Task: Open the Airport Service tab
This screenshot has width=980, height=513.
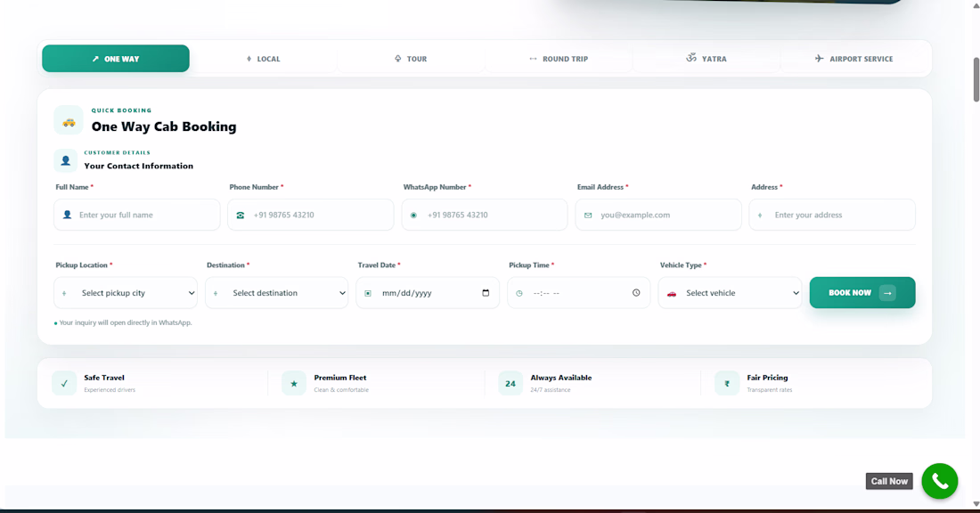Action: click(854, 59)
